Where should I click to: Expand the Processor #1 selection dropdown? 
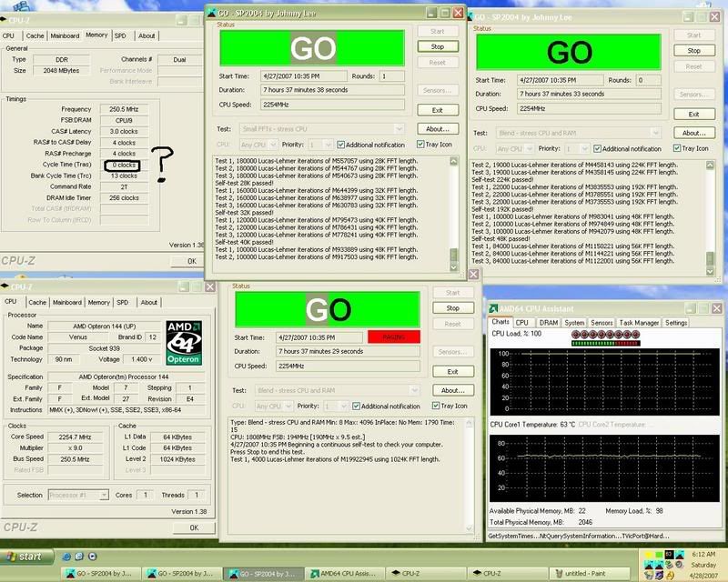tap(76, 495)
